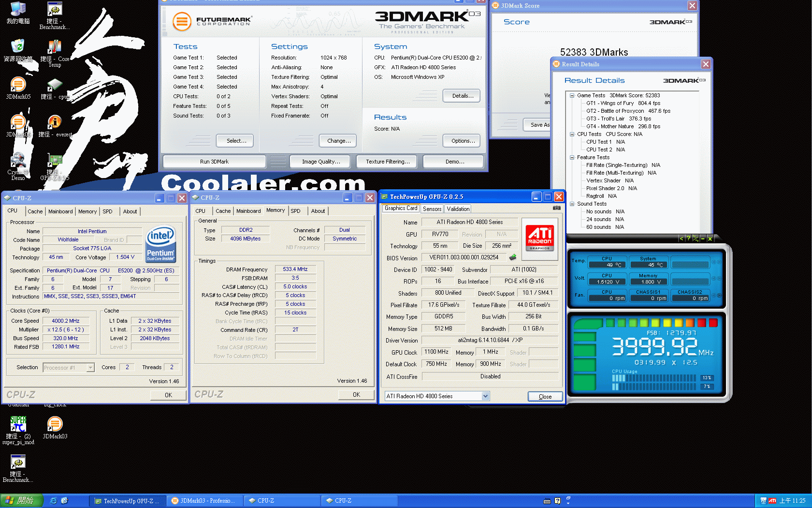
Task: Select the 3DMark06 desktop shortcut
Action: coord(18,126)
